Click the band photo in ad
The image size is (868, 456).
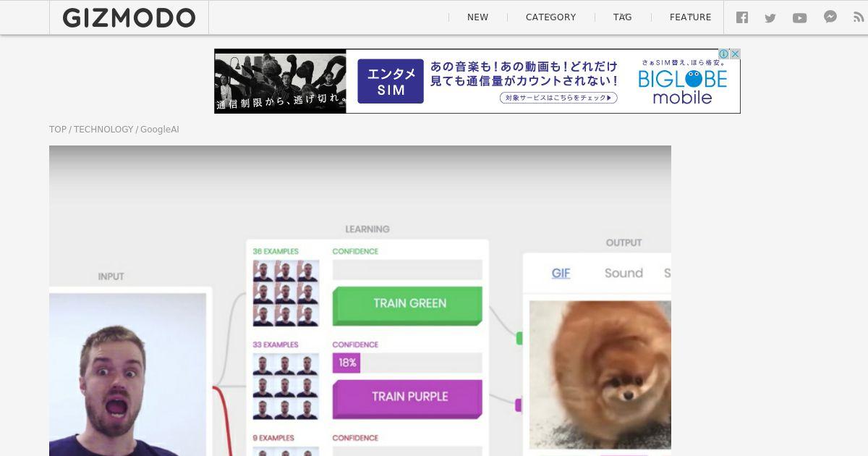point(280,81)
